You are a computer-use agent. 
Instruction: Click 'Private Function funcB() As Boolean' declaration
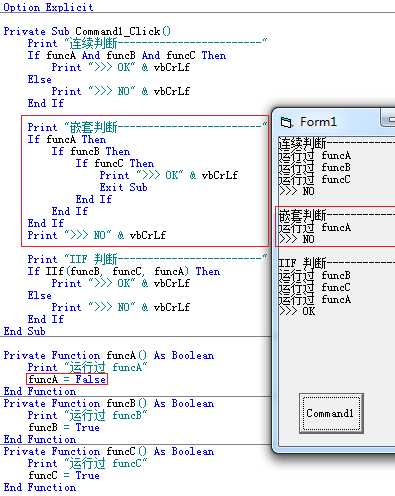click(109, 403)
